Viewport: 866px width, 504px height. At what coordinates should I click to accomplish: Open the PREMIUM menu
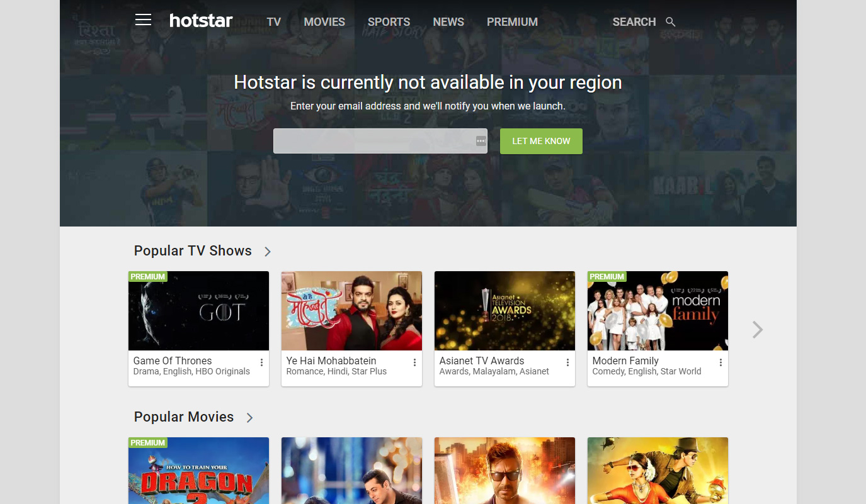(513, 22)
